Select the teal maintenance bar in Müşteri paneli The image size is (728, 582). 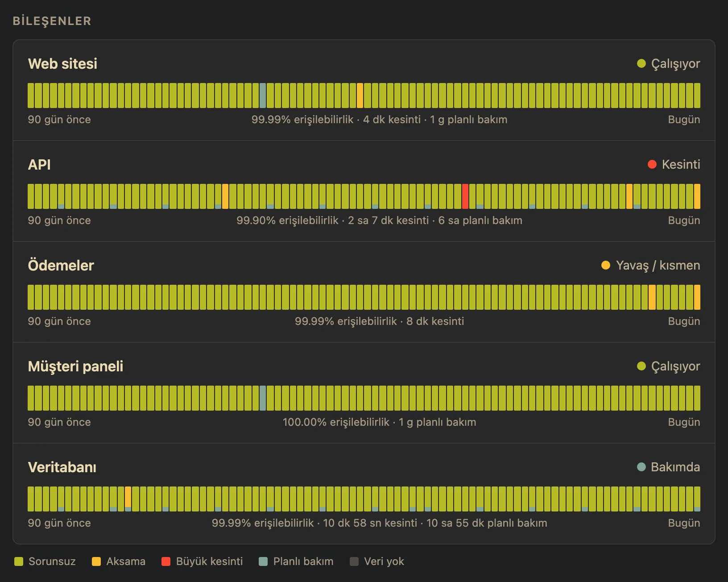click(x=263, y=398)
